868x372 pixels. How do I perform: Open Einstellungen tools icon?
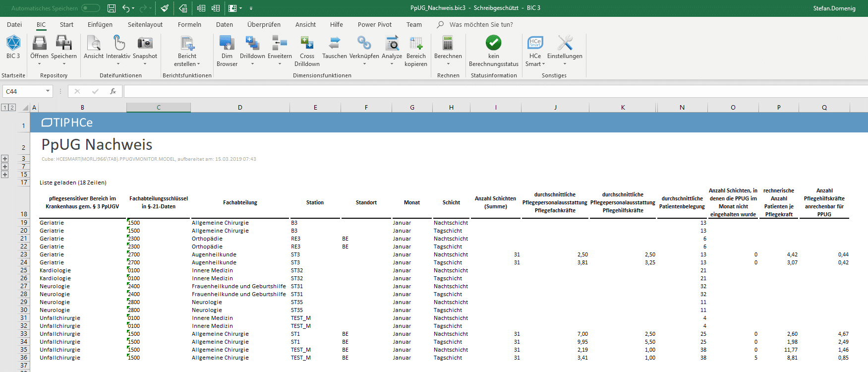coord(565,43)
